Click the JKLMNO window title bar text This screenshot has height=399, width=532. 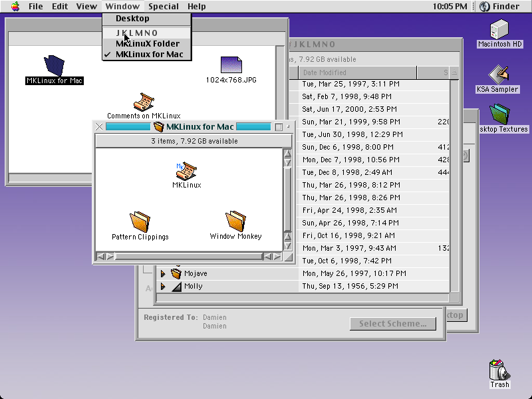[x=315, y=45]
